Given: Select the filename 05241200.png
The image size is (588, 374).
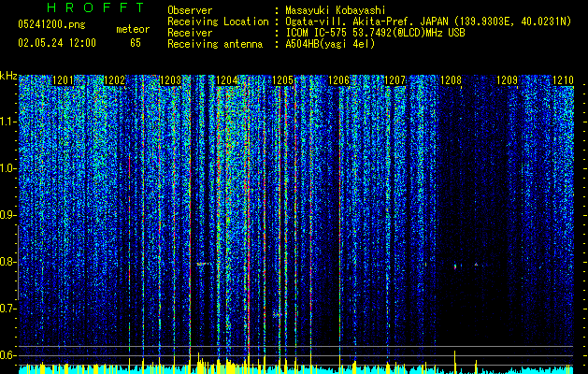Looking at the screenshot, I should (51, 25).
